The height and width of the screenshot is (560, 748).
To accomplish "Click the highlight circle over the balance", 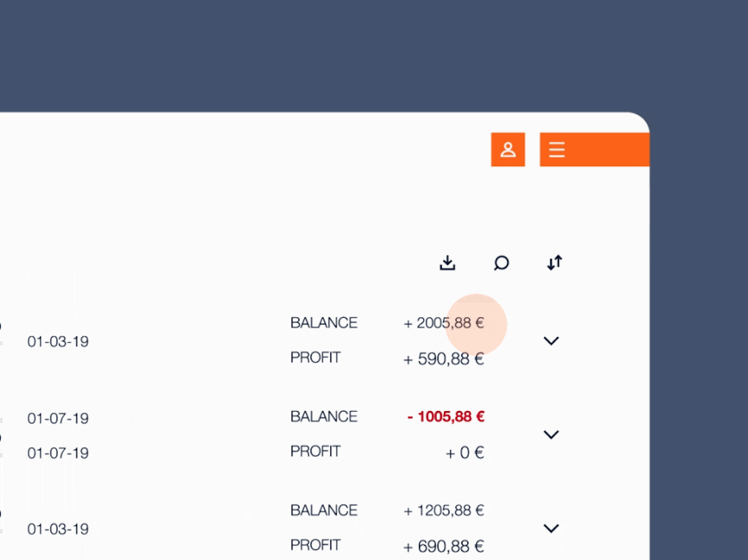I will [477, 324].
